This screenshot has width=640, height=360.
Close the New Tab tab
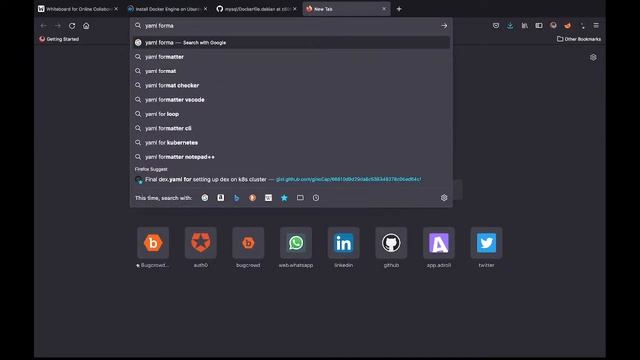[x=384, y=9]
